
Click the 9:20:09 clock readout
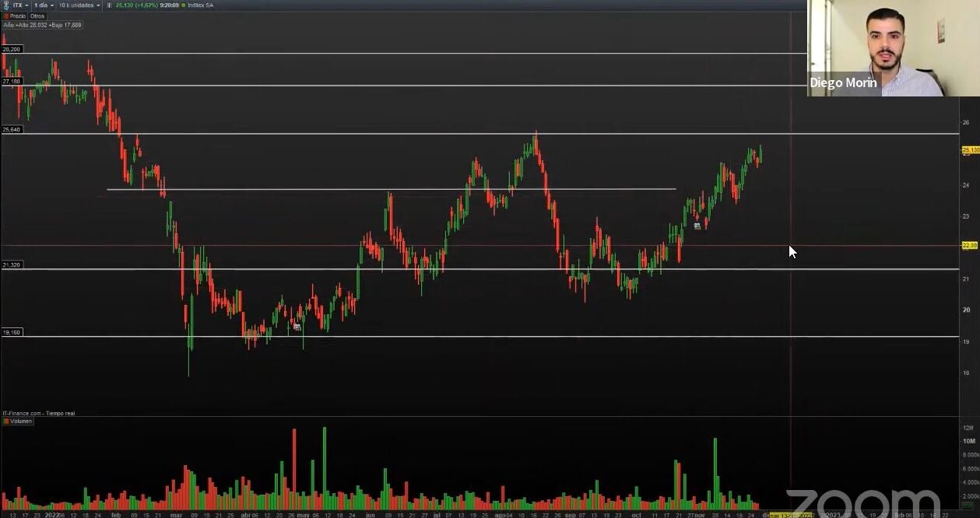point(169,5)
